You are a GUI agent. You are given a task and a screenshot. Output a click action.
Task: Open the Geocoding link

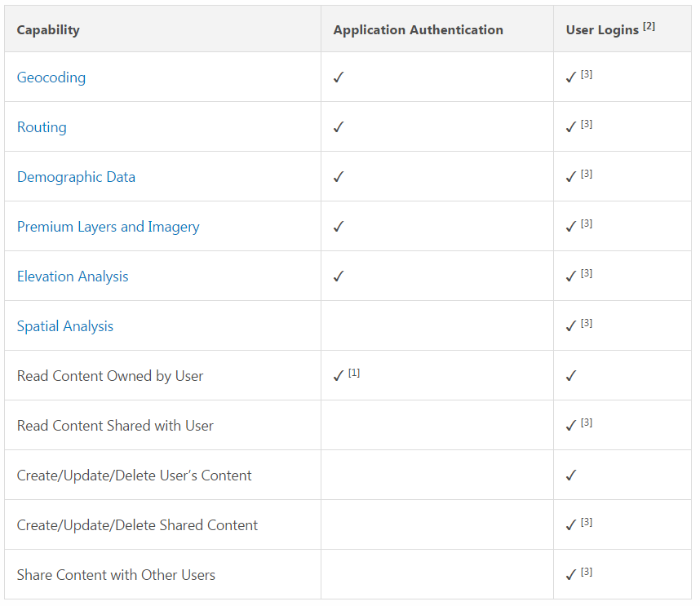click(51, 77)
